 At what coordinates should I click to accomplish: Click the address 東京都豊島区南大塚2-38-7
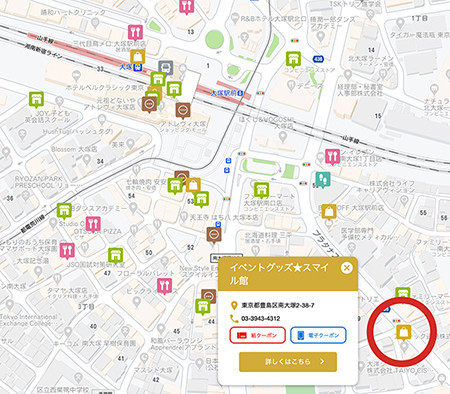click(278, 305)
